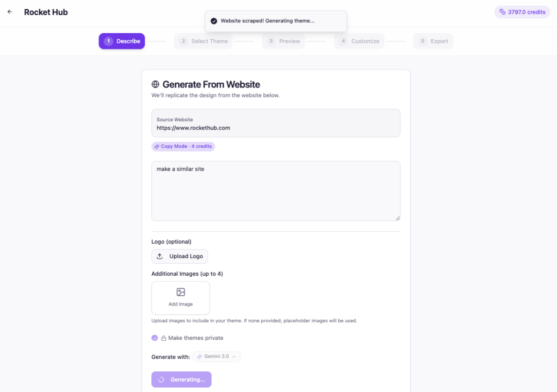Click the checkmark icon in the toast notification
The height and width of the screenshot is (392, 557).
214,21
